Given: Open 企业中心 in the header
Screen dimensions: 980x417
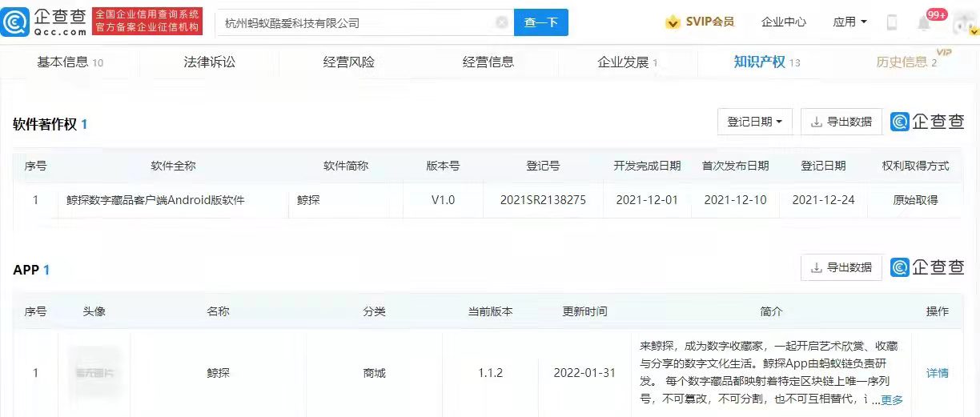Looking at the screenshot, I should click(783, 22).
